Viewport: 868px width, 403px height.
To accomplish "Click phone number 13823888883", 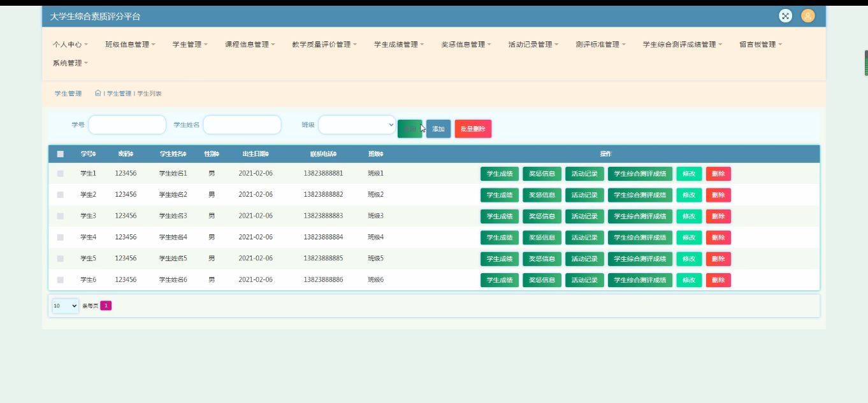I will tap(323, 216).
